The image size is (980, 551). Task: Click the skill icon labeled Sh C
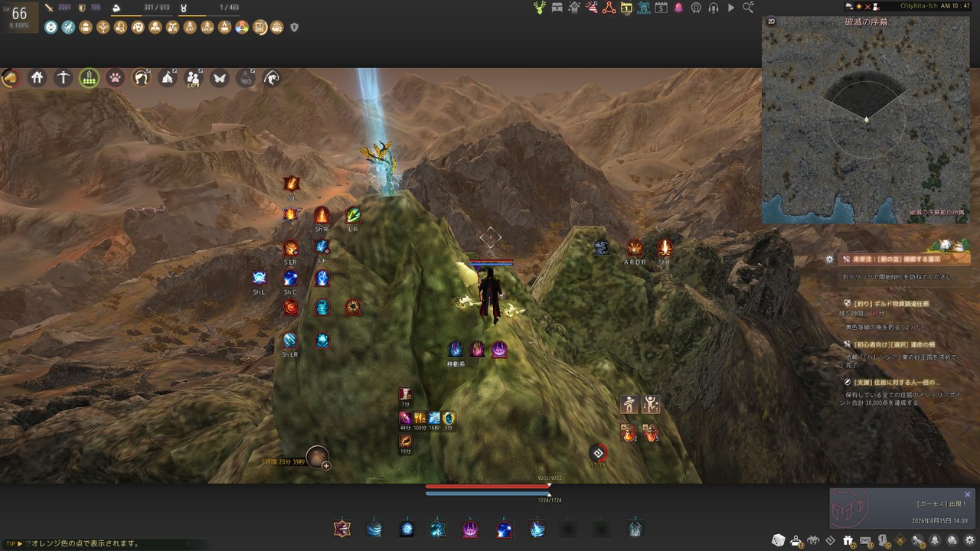point(290,279)
